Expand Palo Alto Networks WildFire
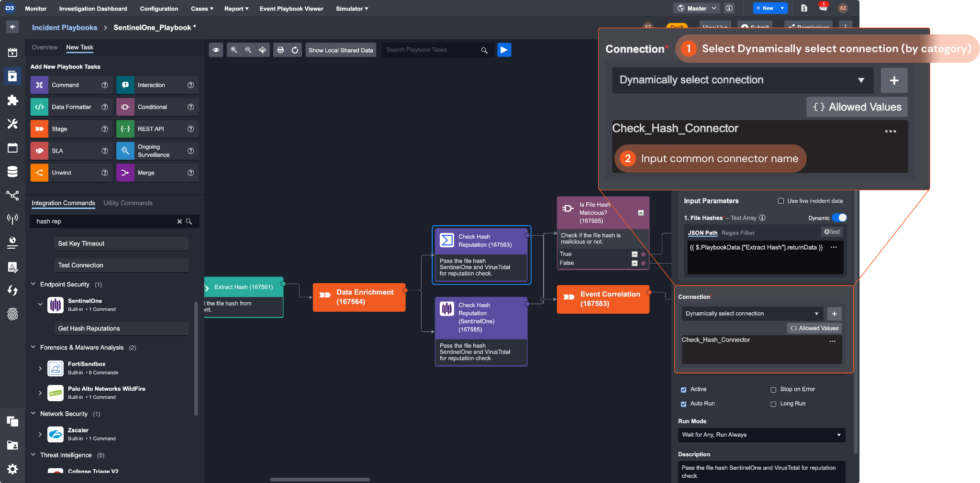The width and height of the screenshot is (980, 483). 40,393
